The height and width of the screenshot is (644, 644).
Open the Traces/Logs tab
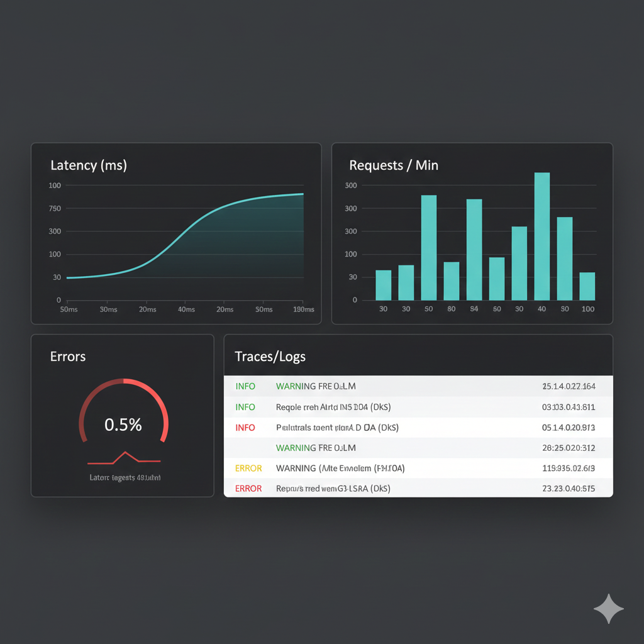[270, 357]
